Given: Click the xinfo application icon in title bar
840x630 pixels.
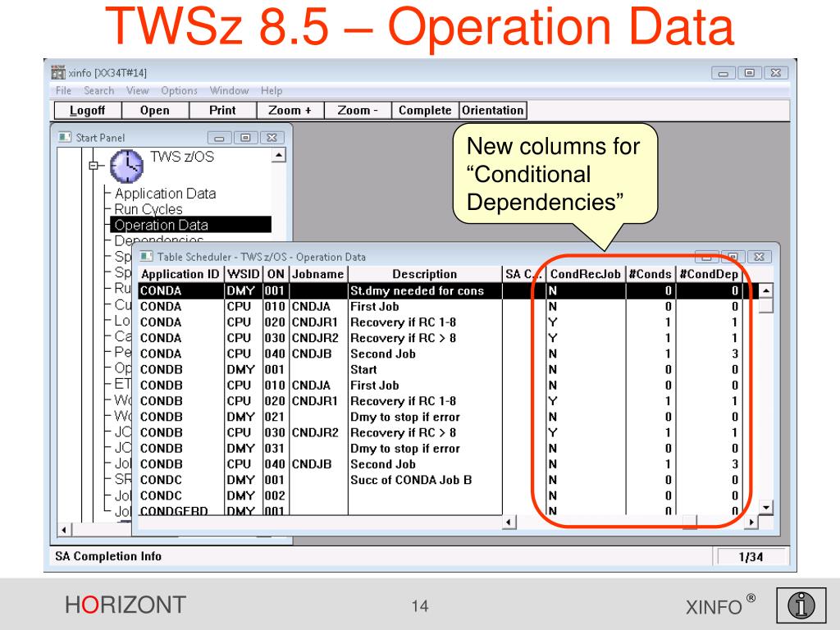Looking at the screenshot, I should (58, 73).
